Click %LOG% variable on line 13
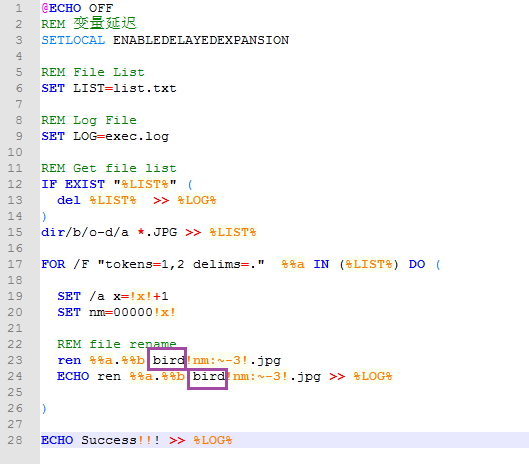The height and width of the screenshot is (464, 529). pos(197,200)
